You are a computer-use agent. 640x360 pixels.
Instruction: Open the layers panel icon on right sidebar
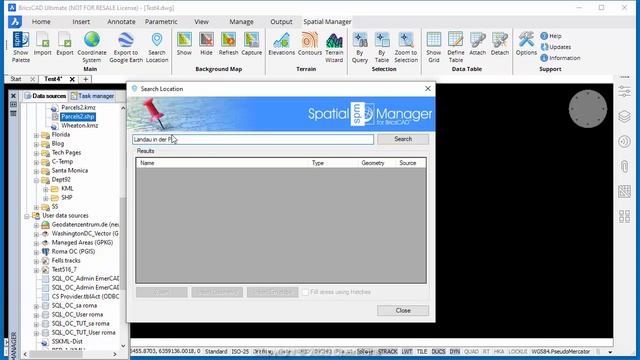(x=624, y=117)
